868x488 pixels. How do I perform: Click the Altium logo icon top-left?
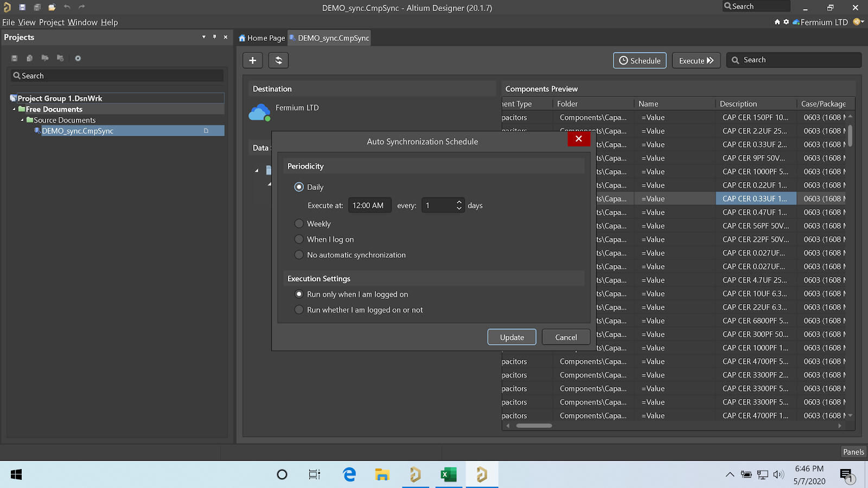(x=7, y=7)
